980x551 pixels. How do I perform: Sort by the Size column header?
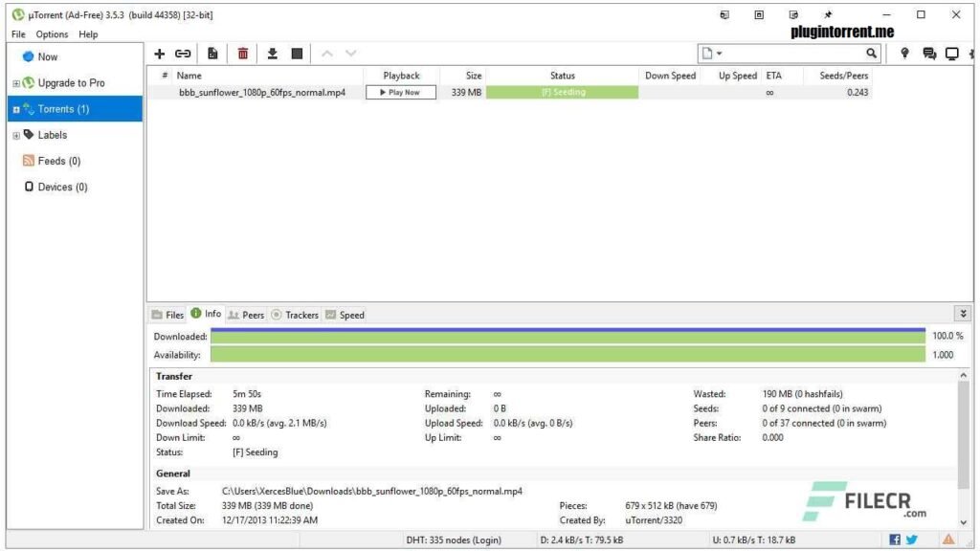tap(463, 76)
